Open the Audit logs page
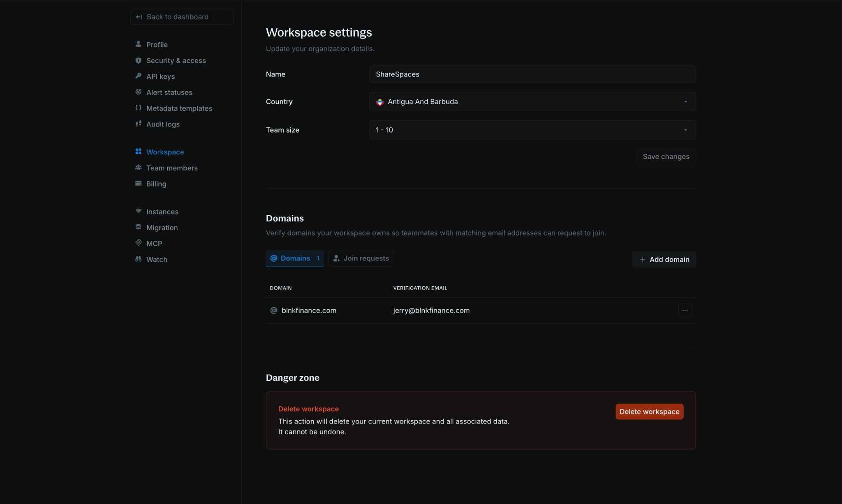 (163, 124)
